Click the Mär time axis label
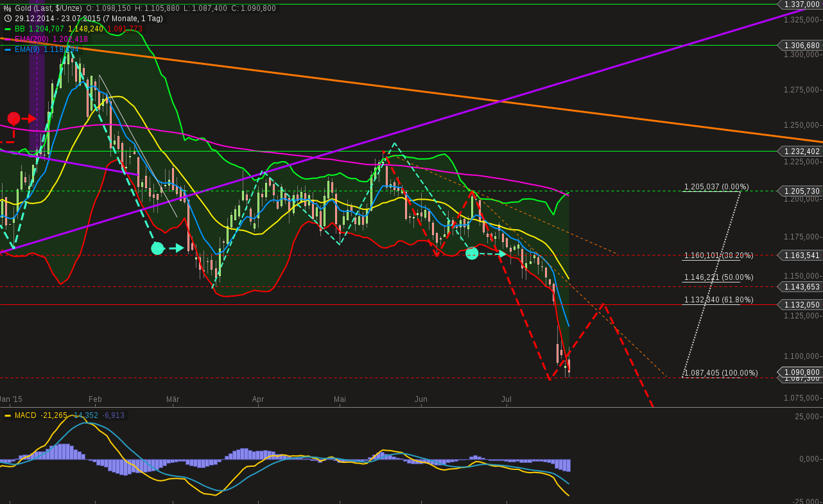 click(x=173, y=399)
